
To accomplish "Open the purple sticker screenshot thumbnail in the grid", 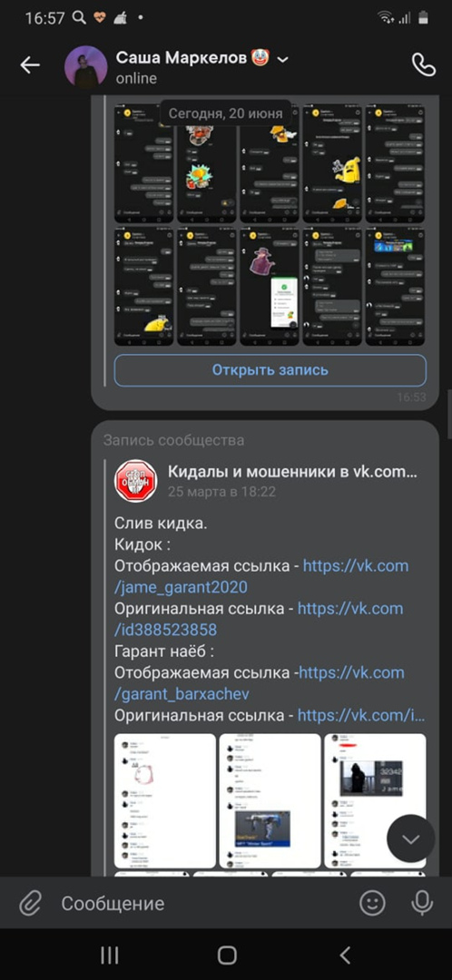I will click(270, 286).
